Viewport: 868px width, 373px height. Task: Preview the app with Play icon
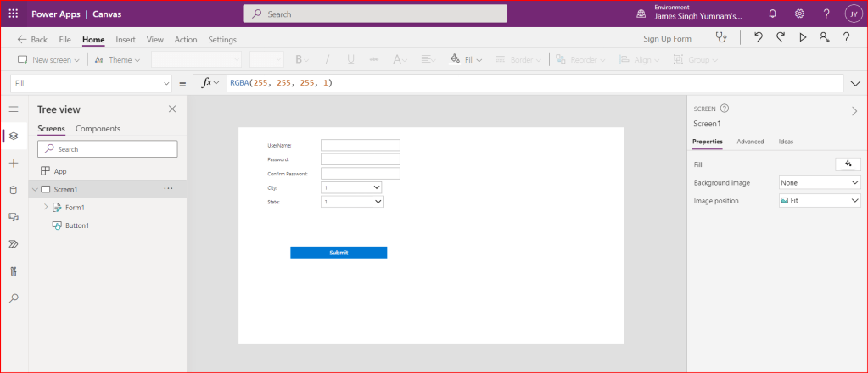pyautogui.click(x=802, y=38)
